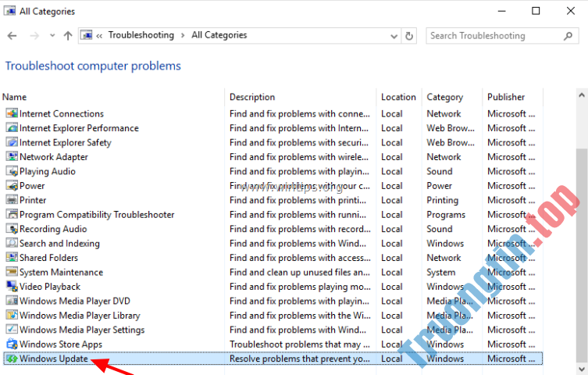Viewport: 588px width, 375px height.
Task: Open the Windows Store Apps icon
Action: [12, 344]
